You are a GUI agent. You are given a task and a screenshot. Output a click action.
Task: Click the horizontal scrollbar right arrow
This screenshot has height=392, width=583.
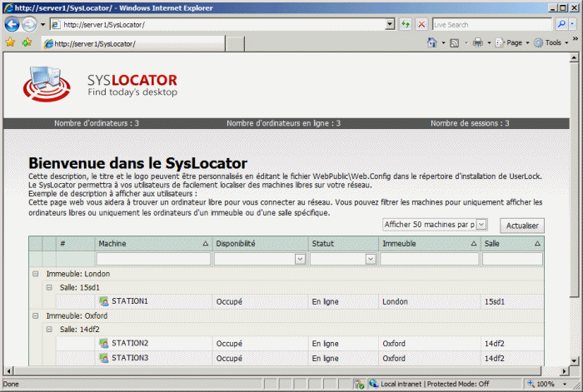point(565,371)
